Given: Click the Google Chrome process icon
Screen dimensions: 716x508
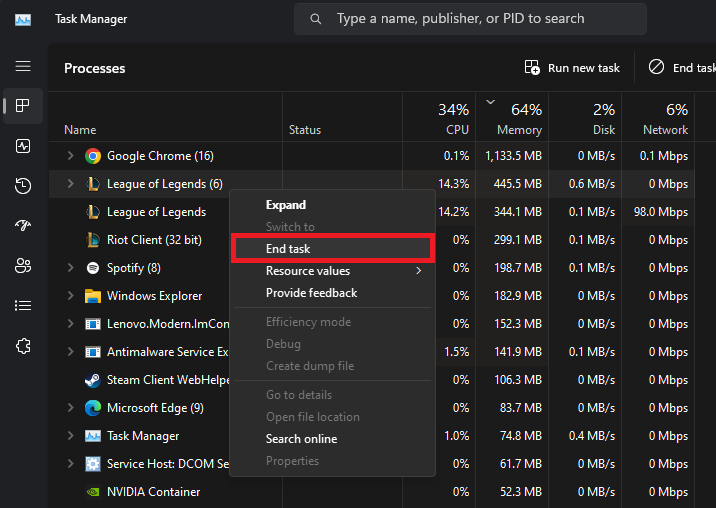Looking at the screenshot, I should 93,156.
